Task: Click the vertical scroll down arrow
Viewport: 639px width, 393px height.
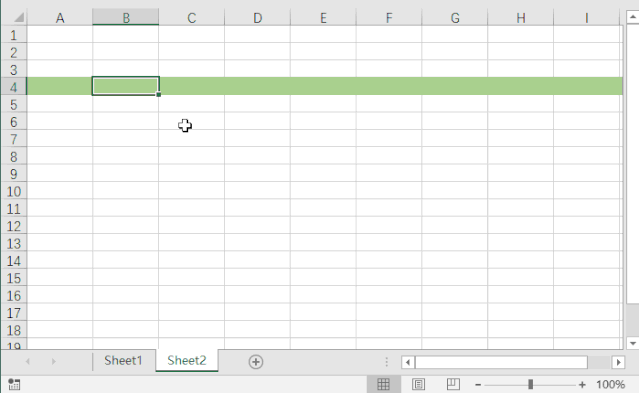Action: click(632, 343)
